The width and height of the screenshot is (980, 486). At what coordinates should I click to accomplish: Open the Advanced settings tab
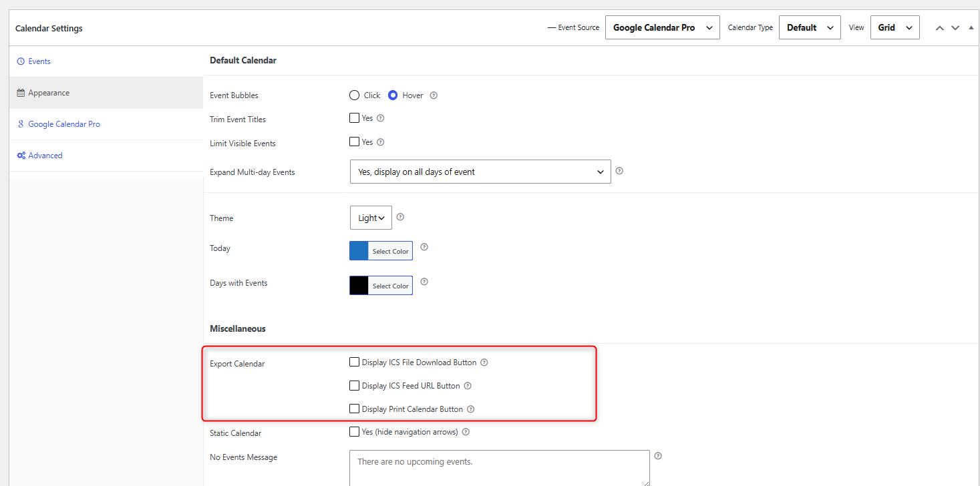click(106, 156)
